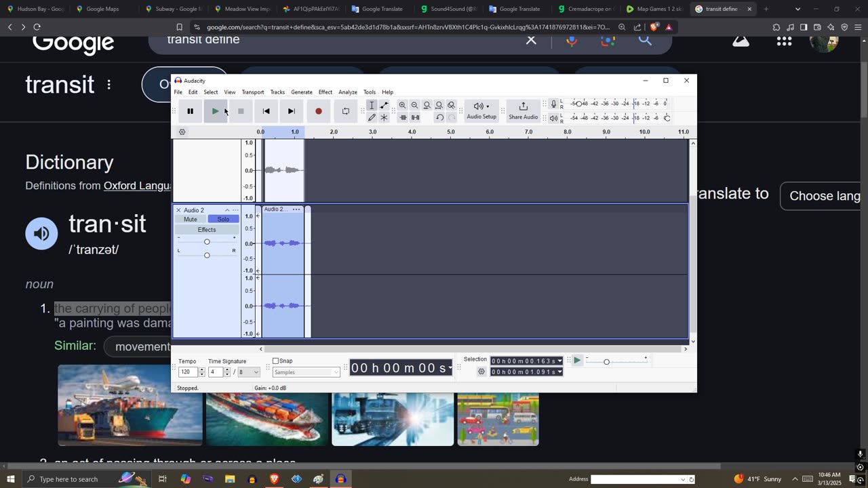Select the Envelope tool

(x=384, y=105)
